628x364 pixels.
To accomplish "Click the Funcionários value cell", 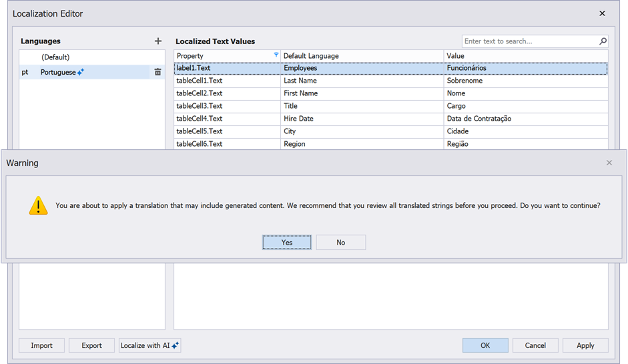I will click(526, 68).
